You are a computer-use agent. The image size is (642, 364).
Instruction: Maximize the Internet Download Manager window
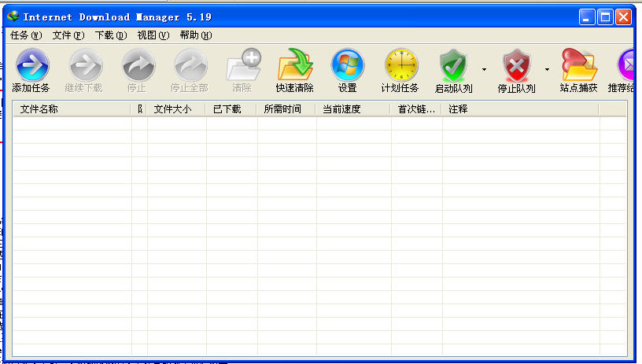tap(605, 17)
